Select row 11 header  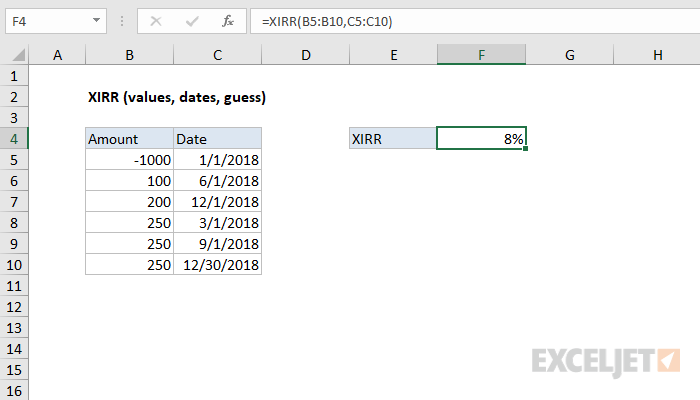point(14,286)
